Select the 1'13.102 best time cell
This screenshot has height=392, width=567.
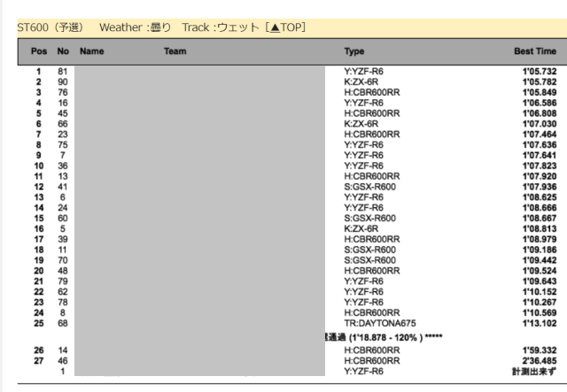pyautogui.click(x=540, y=323)
